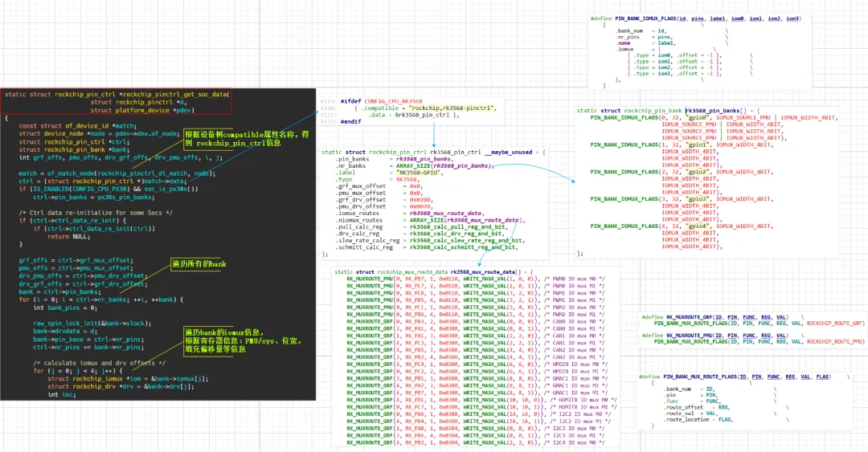Screen dimensions: 868x452
Task: Click the #ifdef CONFIG_CPU_RK3568 line
Action: [381, 101]
